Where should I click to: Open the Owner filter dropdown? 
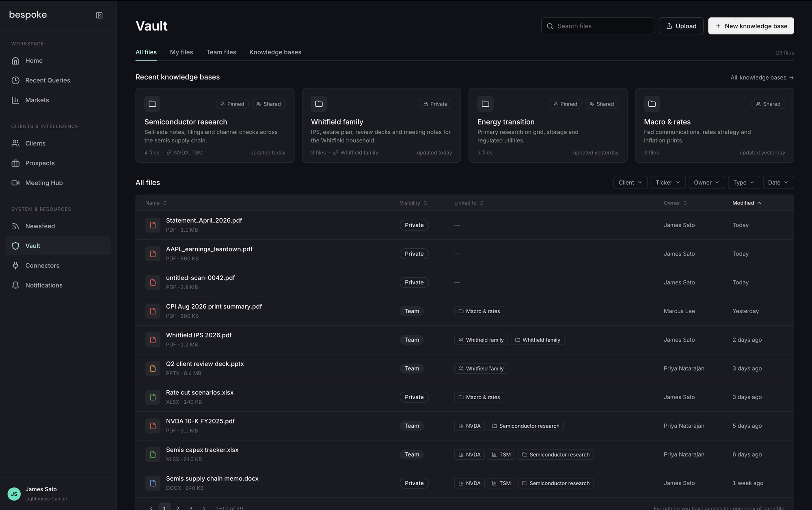click(706, 183)
